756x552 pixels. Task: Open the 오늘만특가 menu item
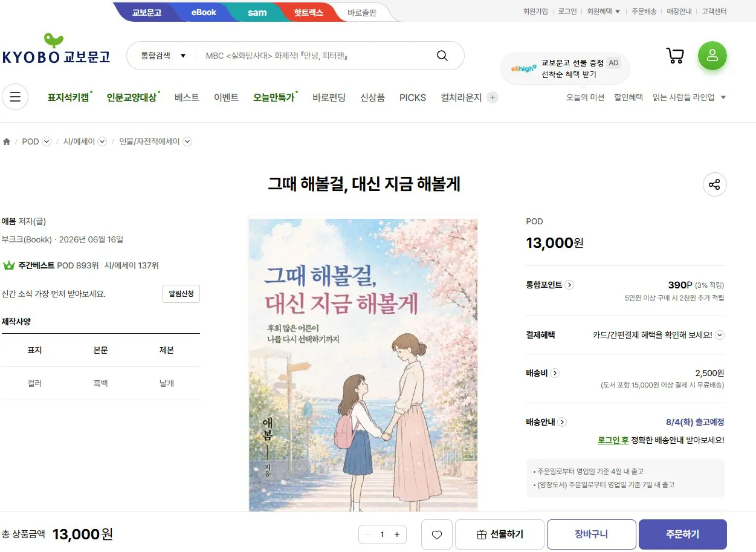[274, 97]
